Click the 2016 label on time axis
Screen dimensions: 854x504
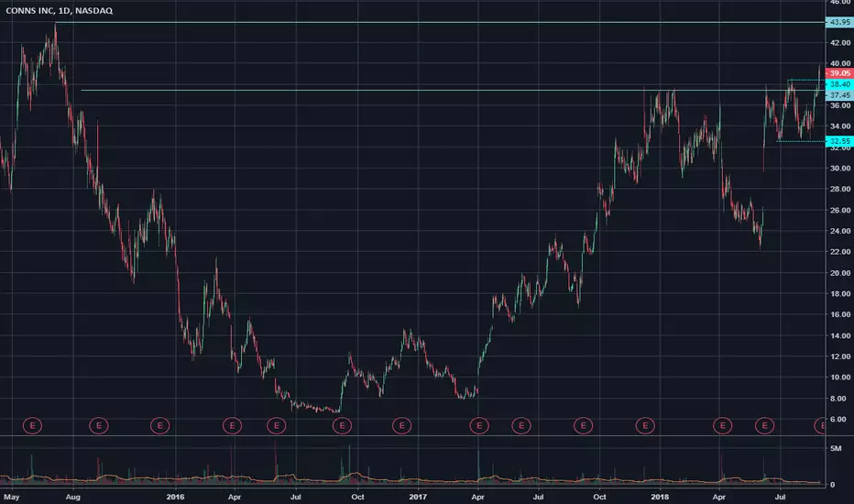pos(175,497)
